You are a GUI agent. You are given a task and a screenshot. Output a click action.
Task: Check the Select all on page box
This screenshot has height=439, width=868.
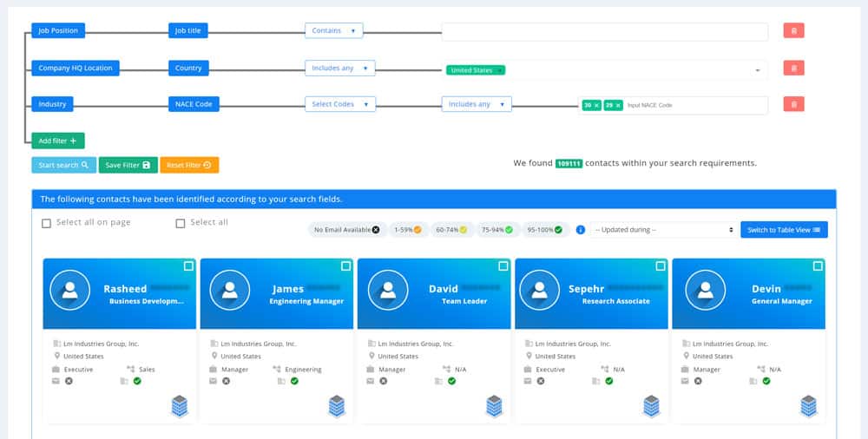pos(47,223)
